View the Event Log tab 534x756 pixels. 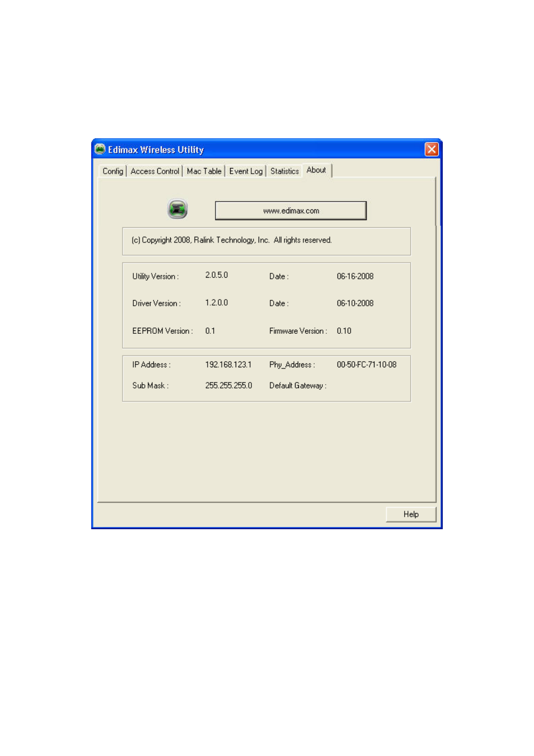[x=246, y=171]
